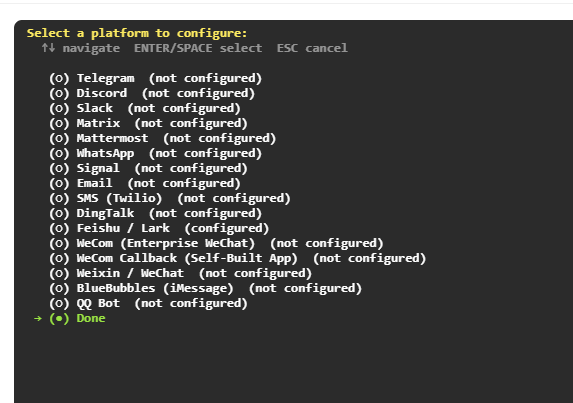Pick the Weixin / WeChat radio button
573x403 pixels.
coord(59,273)
